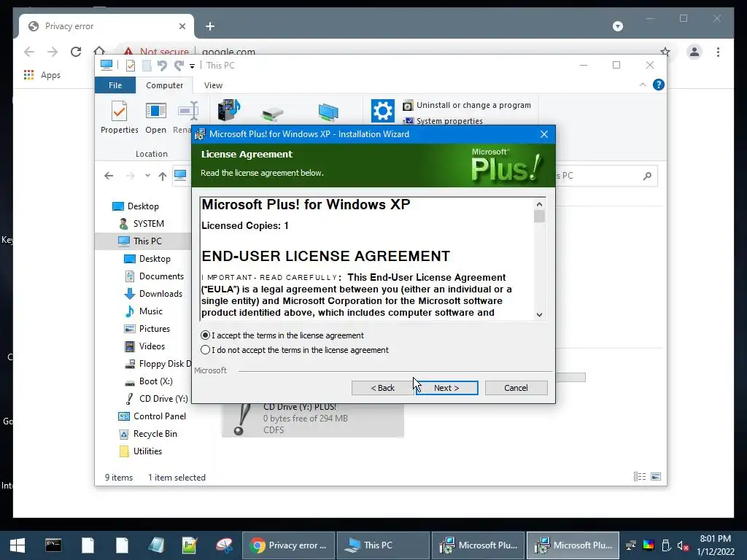Open Music in navigation tree

point(150,311)
